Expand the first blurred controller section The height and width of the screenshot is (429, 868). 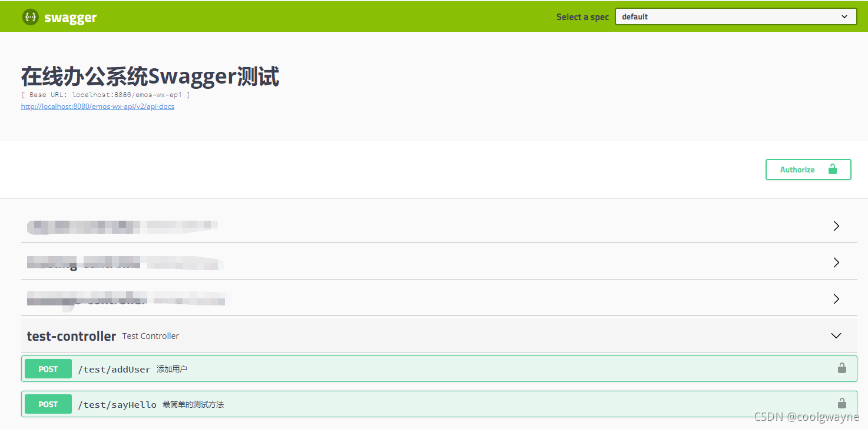[x=836, y=226]
